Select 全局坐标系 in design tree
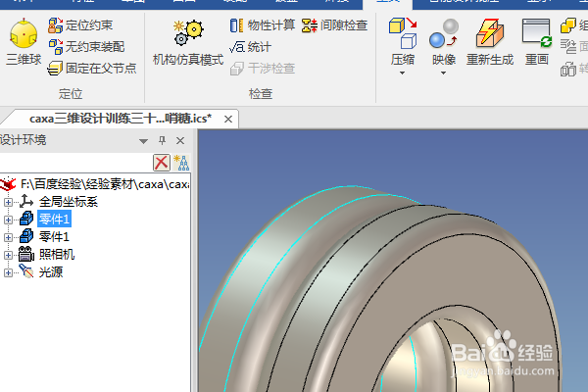588x392 pixels. point(69,202)
